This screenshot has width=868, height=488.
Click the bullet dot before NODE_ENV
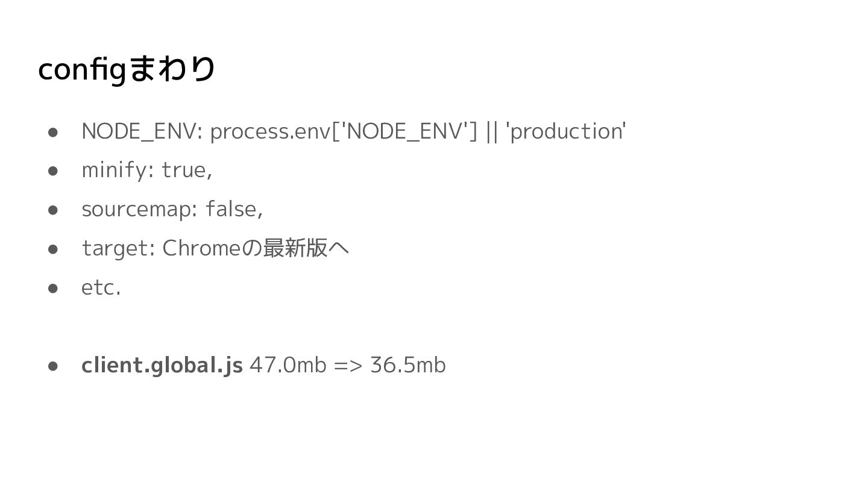52,132
